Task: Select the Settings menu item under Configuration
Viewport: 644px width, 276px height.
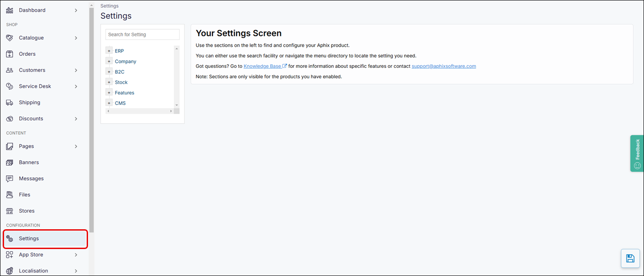Action: [x=29, y=238]
